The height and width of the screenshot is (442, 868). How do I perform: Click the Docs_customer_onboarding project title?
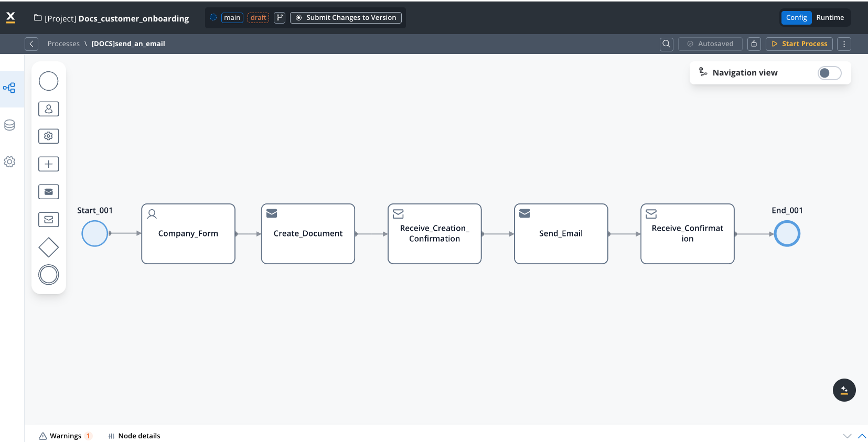pos(134,19)
